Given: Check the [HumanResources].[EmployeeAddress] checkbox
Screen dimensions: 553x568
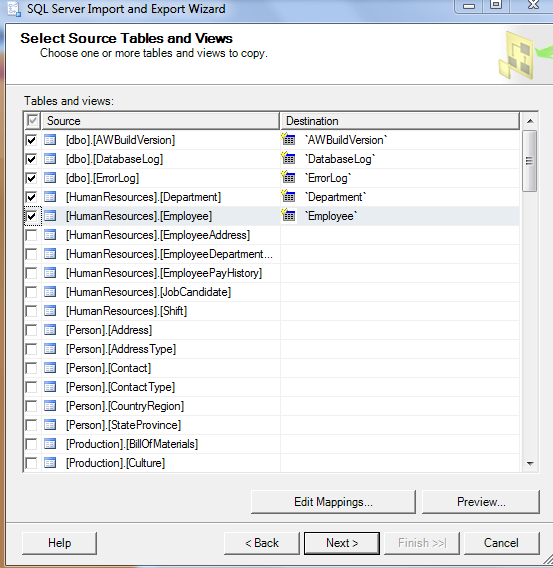Looking at the screenshot, I should (x=32, y=235).
